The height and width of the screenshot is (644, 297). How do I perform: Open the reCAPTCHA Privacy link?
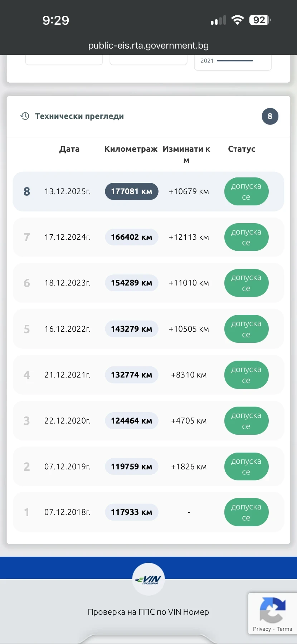click(x=262, y=629)
